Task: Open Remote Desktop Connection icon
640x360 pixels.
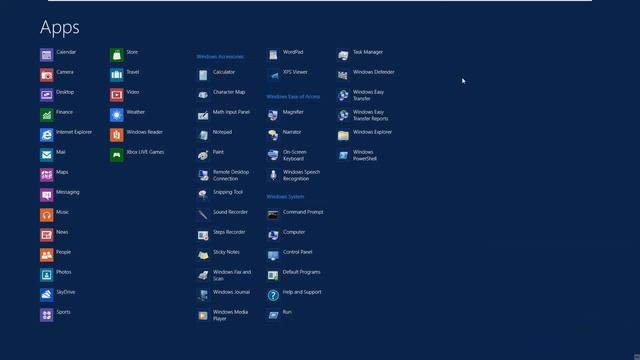Action: (x=203, y=175)
